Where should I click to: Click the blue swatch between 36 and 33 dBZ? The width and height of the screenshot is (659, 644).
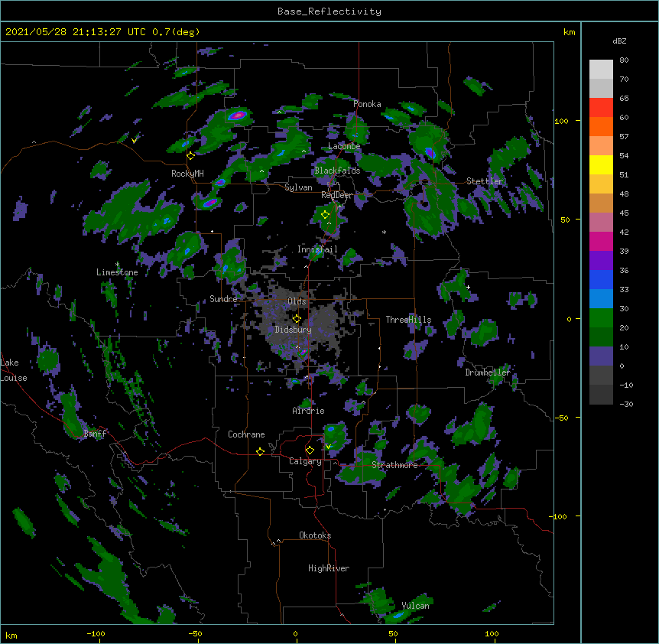(x=601, y=279)
